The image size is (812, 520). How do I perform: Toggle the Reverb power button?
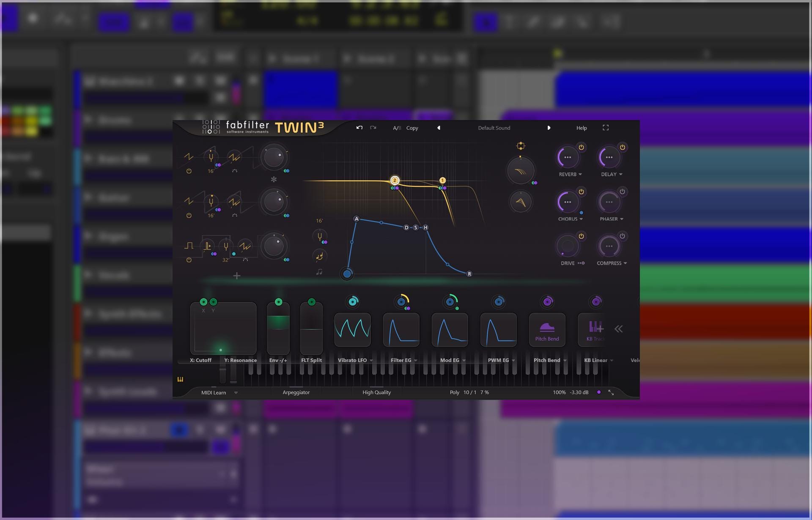pos(582,147)
